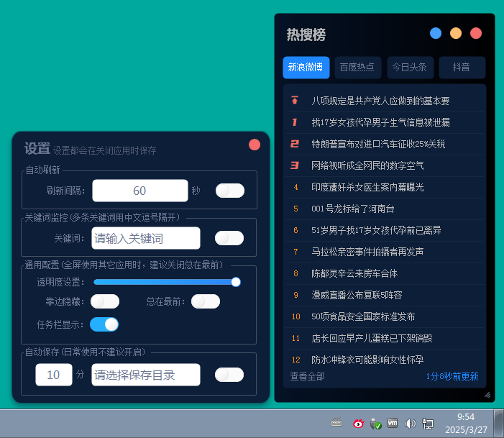Click the network connection tray icon
This screenshot has height=438, width=504.
[428, 424]
